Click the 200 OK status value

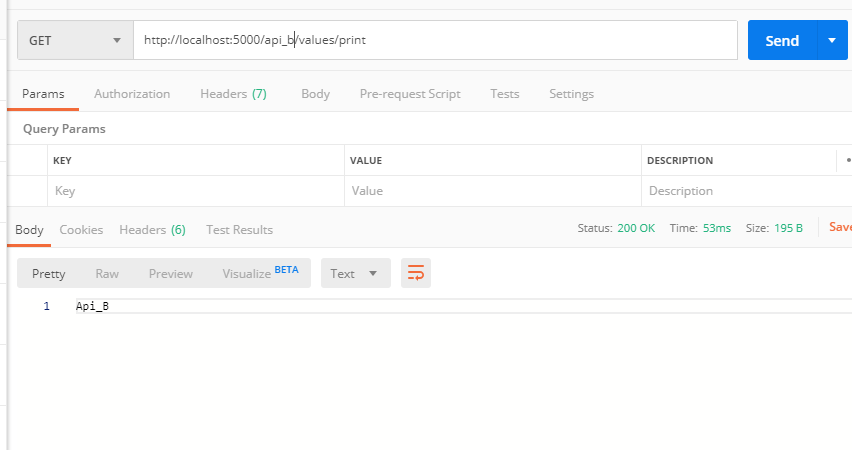tap(636, 228)
